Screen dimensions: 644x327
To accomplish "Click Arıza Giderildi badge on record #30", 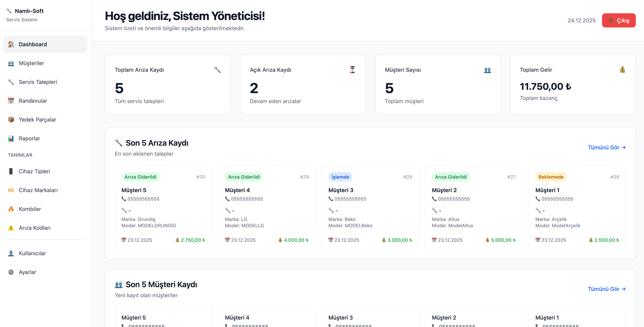I will tap(140, 177).
